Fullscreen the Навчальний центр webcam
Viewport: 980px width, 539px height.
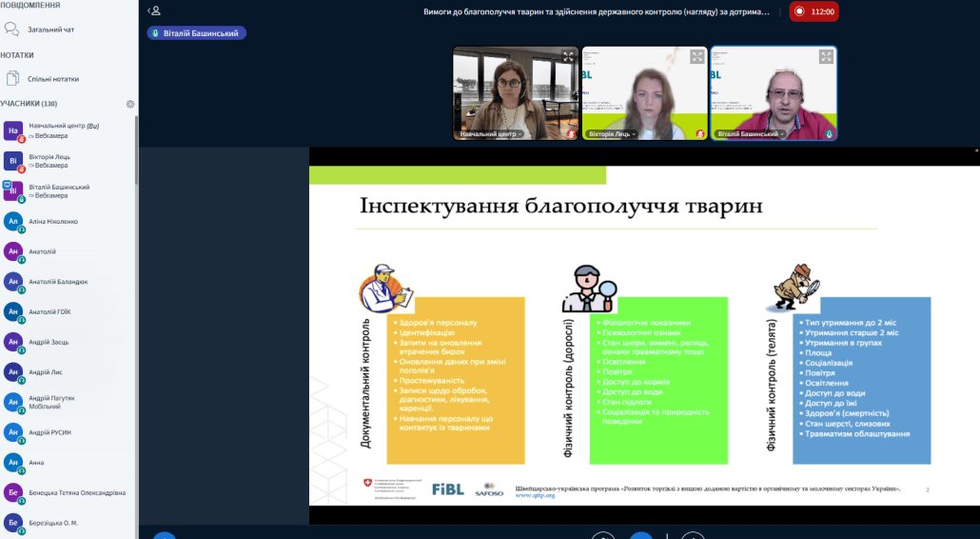(x=568, y=57)
